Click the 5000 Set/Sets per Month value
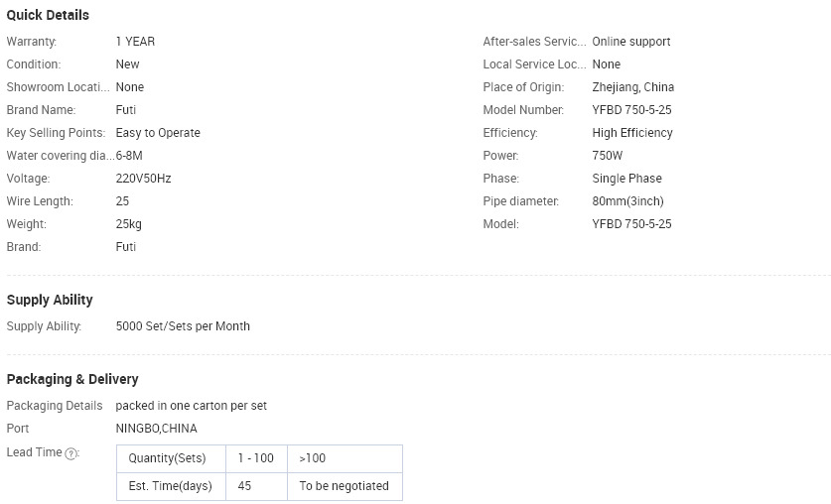 (x=183, y=326)
